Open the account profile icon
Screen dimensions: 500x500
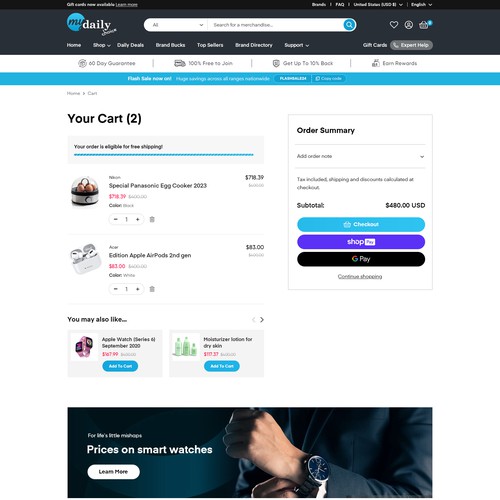409,25
